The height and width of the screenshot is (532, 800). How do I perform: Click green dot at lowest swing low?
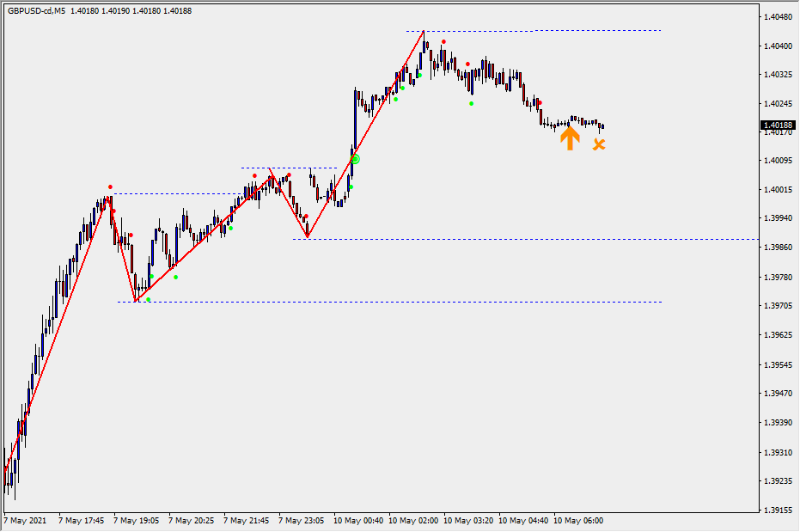(148, 299)
